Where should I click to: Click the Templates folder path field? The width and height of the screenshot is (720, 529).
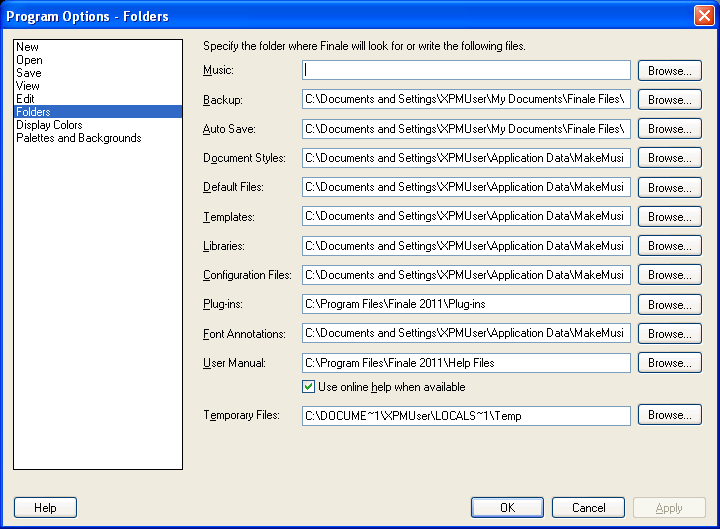(x=466, y=217)
